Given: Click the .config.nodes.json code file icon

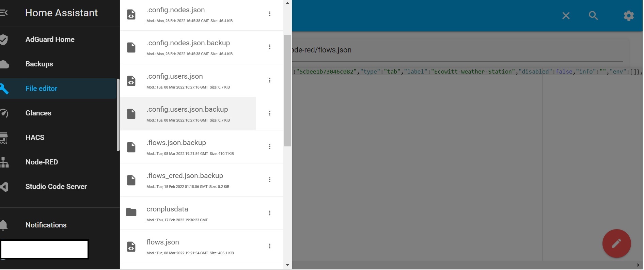Looking at the screenshot, I should pyautogui.click(x=131, y=15).
